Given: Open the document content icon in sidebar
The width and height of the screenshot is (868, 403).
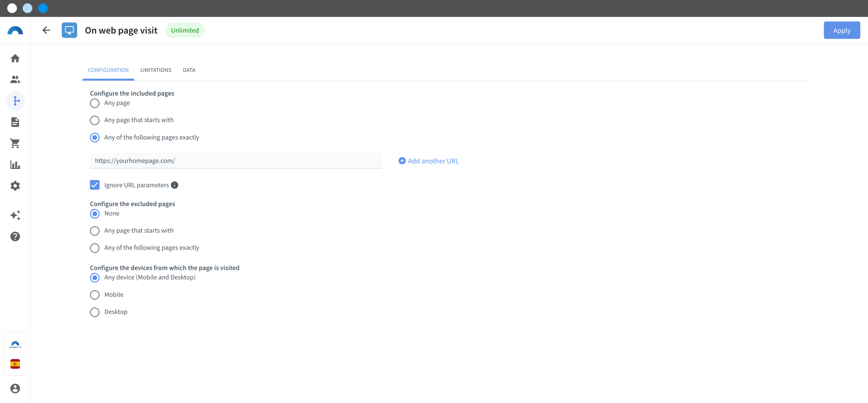Looking at the screenshot, I should pos(15,122).
